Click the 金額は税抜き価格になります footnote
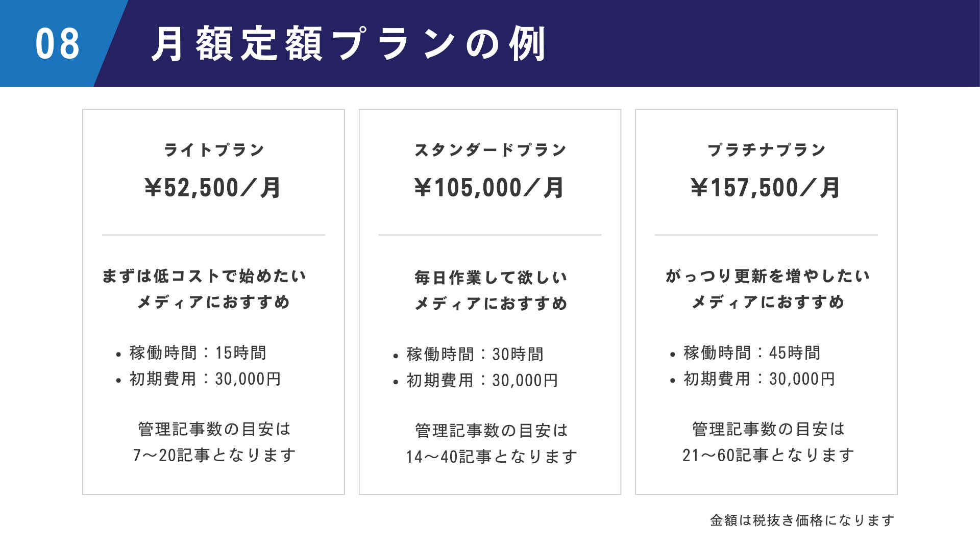The height and width of the screenshot is (551, 980). coord(802,520)
